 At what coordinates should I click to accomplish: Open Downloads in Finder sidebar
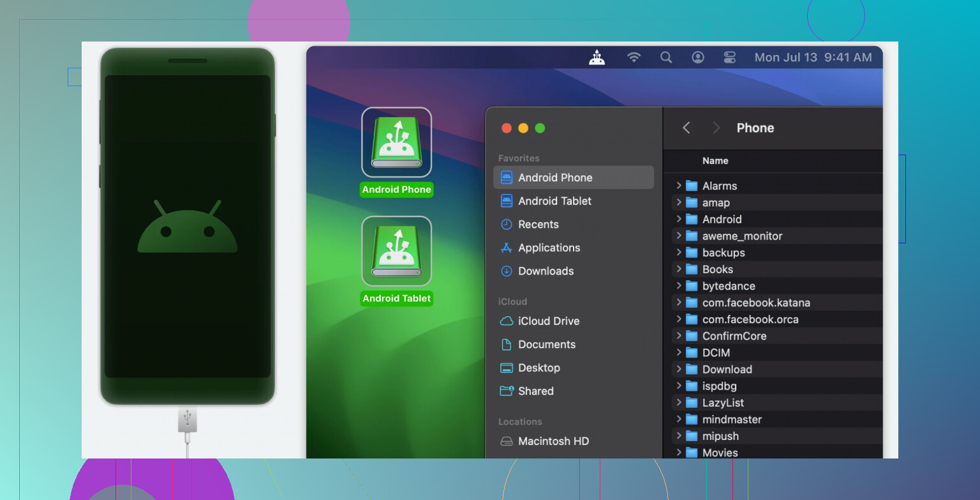click(574, 271)
